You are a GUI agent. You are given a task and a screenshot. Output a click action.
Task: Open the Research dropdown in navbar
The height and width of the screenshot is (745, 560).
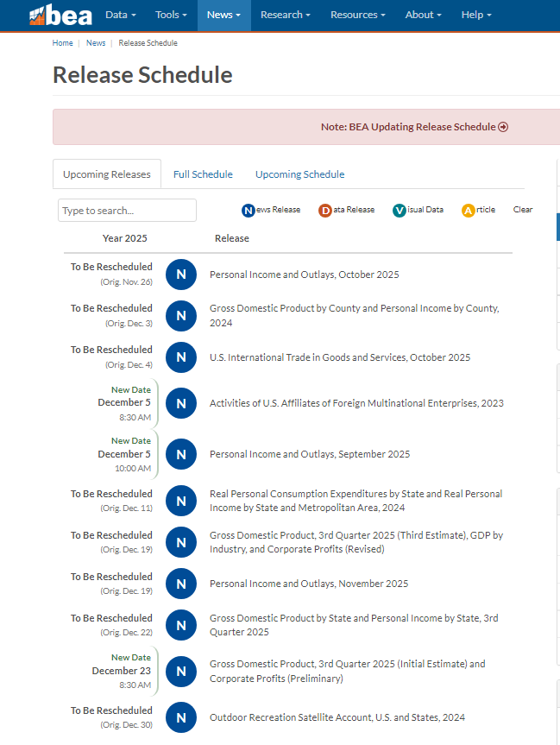click(286, 15)
